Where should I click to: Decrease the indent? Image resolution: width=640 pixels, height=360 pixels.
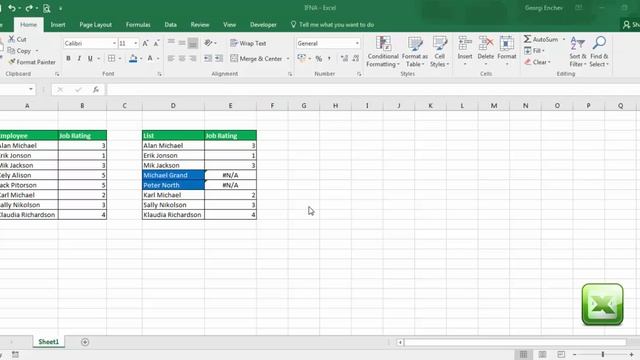(x=208, y=58)
